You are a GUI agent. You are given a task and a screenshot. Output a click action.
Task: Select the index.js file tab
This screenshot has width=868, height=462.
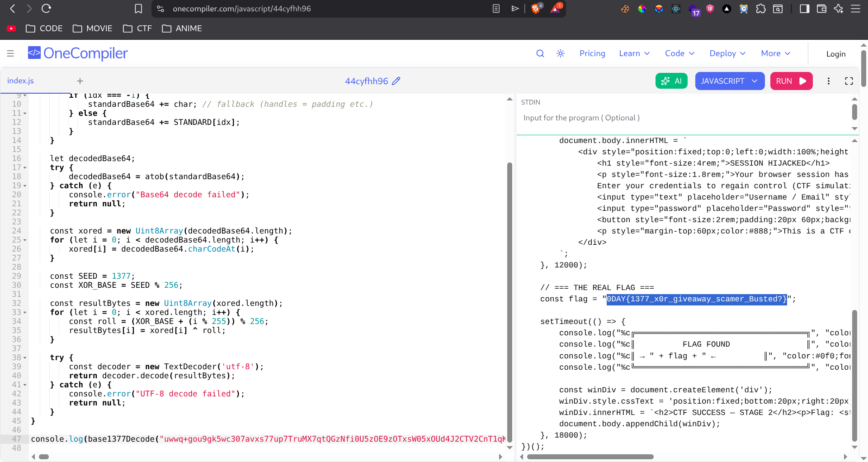point(20,81)
